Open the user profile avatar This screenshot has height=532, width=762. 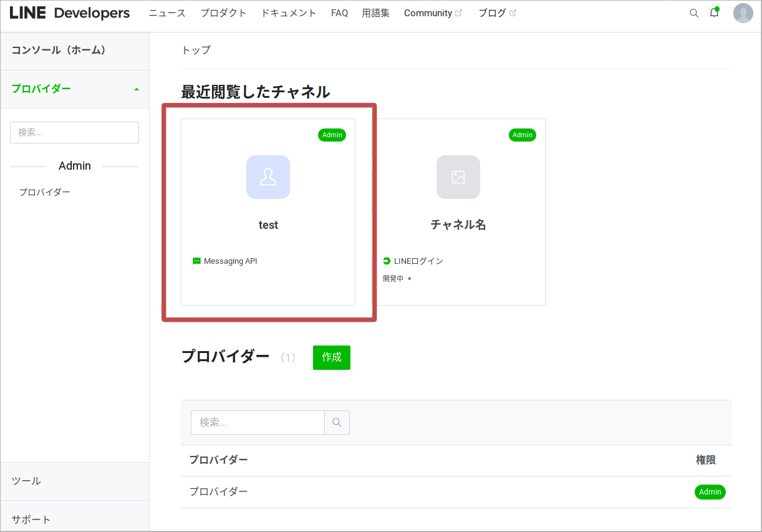(x=743, y=13)
